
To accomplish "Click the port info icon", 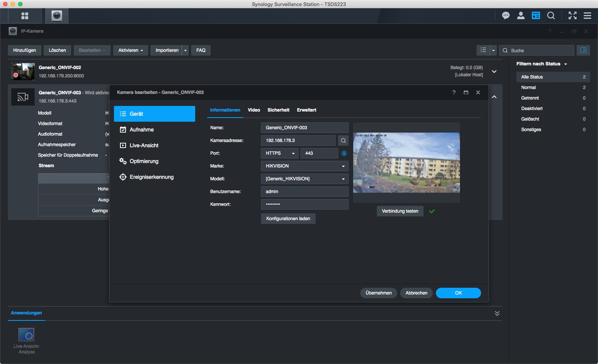I will tap(344, 153).
